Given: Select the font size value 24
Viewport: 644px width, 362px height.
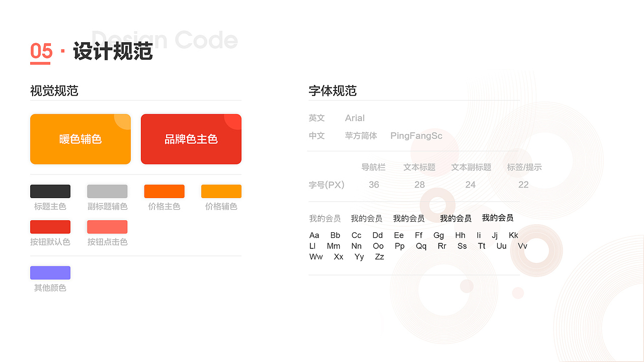Looking at the screenshot, I should pos(470,185).
